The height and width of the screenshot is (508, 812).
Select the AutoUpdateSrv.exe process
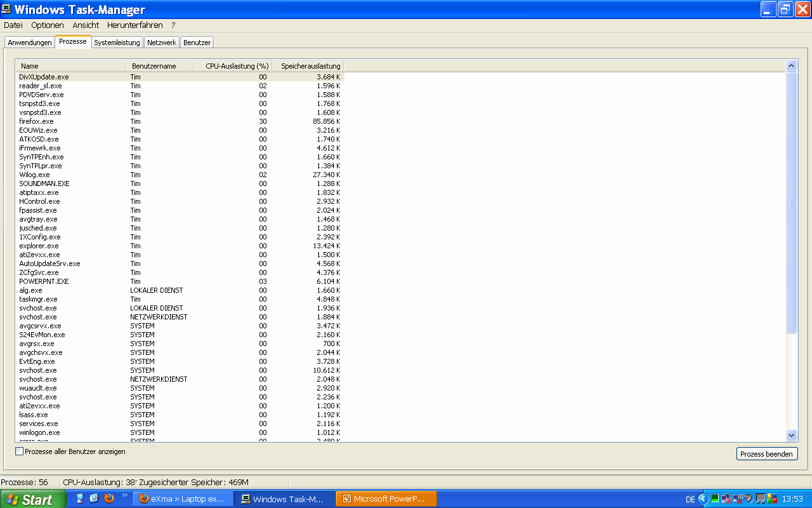pyautogui.click(x=180, y=264)
